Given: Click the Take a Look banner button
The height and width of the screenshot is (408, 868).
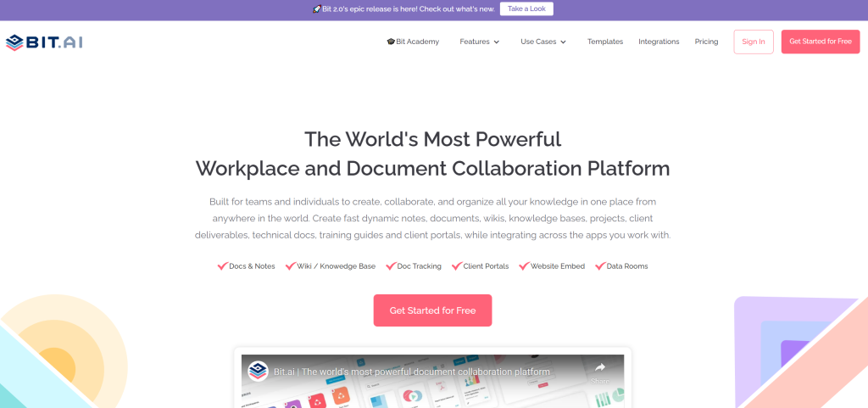Looking at the screenshot, I should tap(526, 8).
